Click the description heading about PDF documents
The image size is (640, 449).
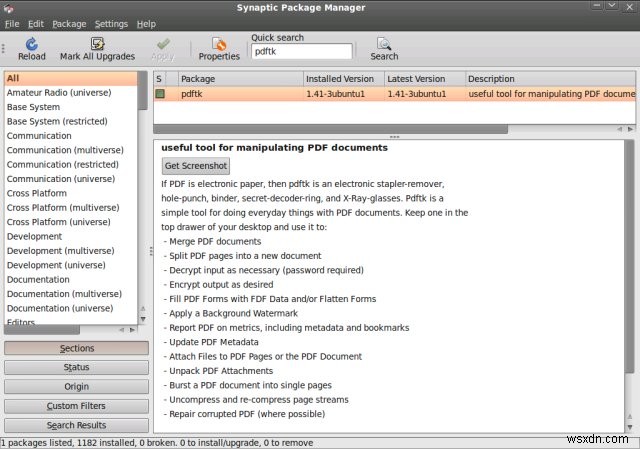pyautogui.click(x=274, y=148)
